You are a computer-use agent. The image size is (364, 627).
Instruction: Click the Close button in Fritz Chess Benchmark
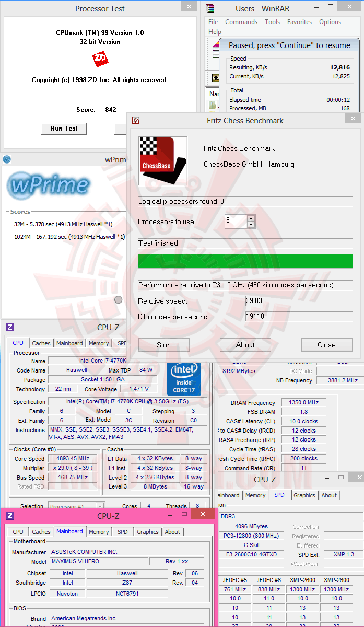tap(326, 345)
